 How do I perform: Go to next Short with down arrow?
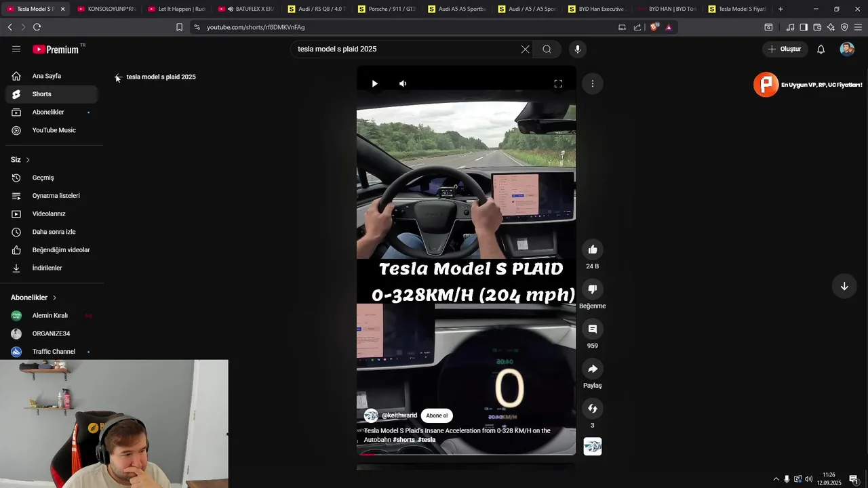(x=844, y=286)
